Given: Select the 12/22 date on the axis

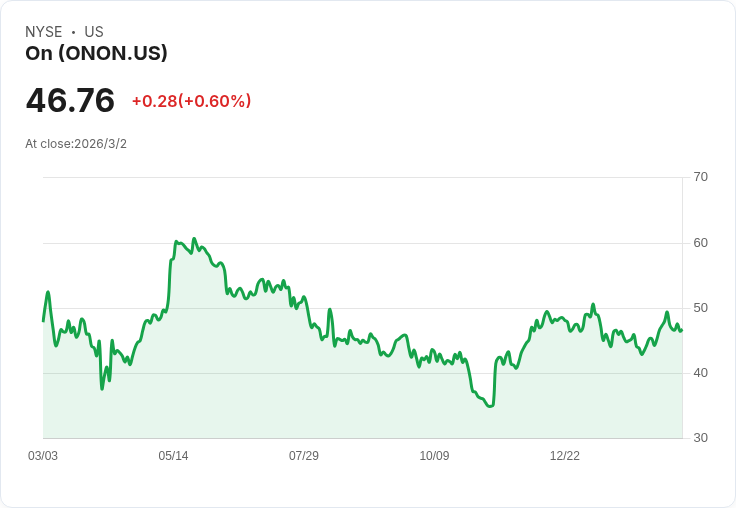Looking at the screenshot, I should click(565, 456).
